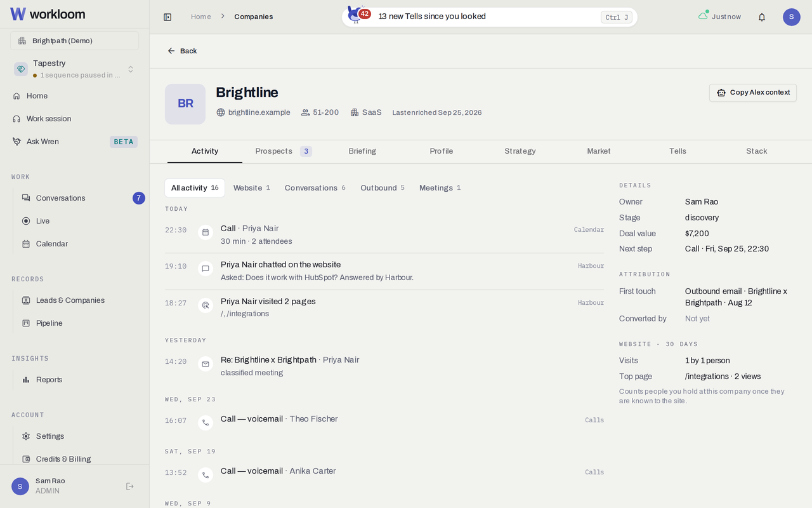
Task: Toggle the sidebar panel icon
Action: (x=167, y=17)
